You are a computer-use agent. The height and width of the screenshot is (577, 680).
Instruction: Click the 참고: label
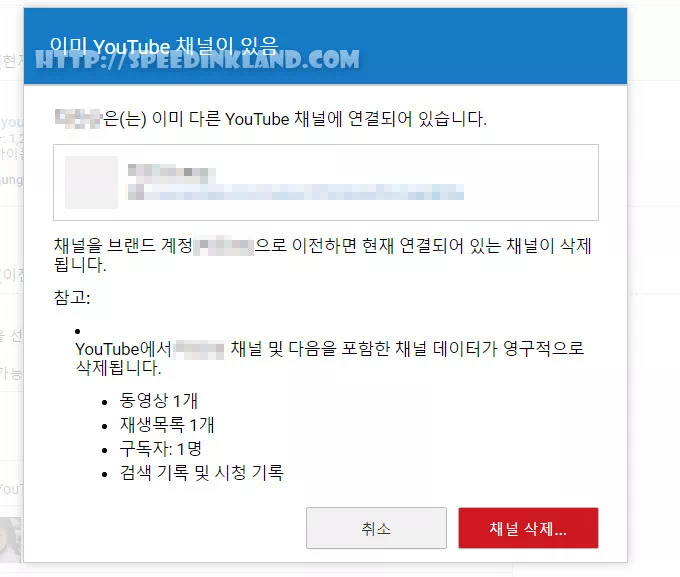(72, 298)
